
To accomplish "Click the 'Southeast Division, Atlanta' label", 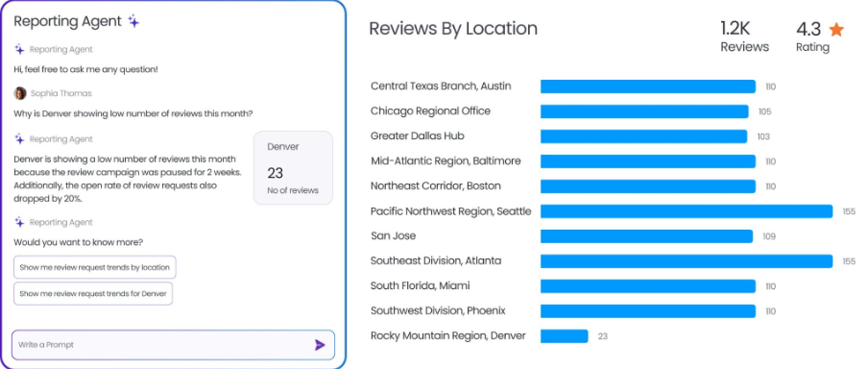I will 436,260.
